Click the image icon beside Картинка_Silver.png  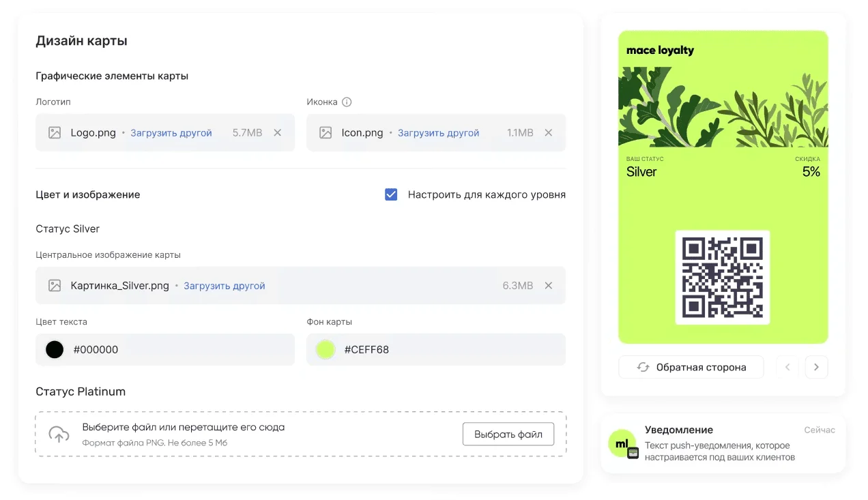pos(55,286)
